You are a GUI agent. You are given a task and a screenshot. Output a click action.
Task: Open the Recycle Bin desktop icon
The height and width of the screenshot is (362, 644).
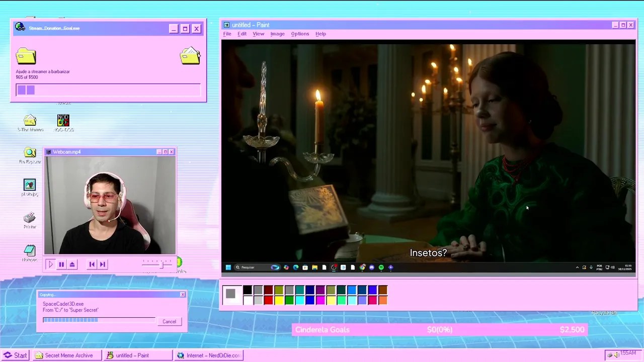coord(604,313)
